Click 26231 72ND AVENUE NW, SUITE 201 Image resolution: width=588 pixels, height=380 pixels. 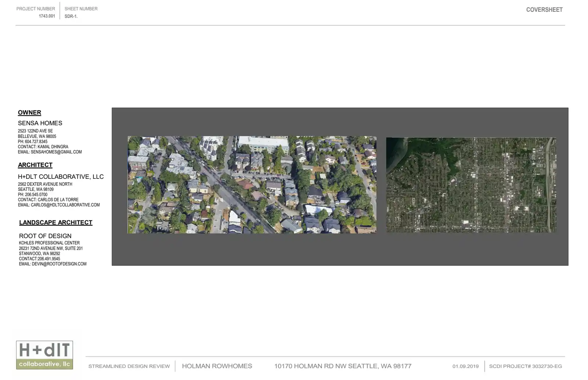(51, 249)
